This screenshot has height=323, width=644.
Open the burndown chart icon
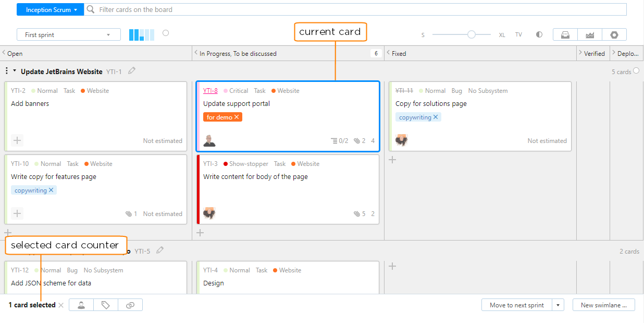tap(590, 35)
